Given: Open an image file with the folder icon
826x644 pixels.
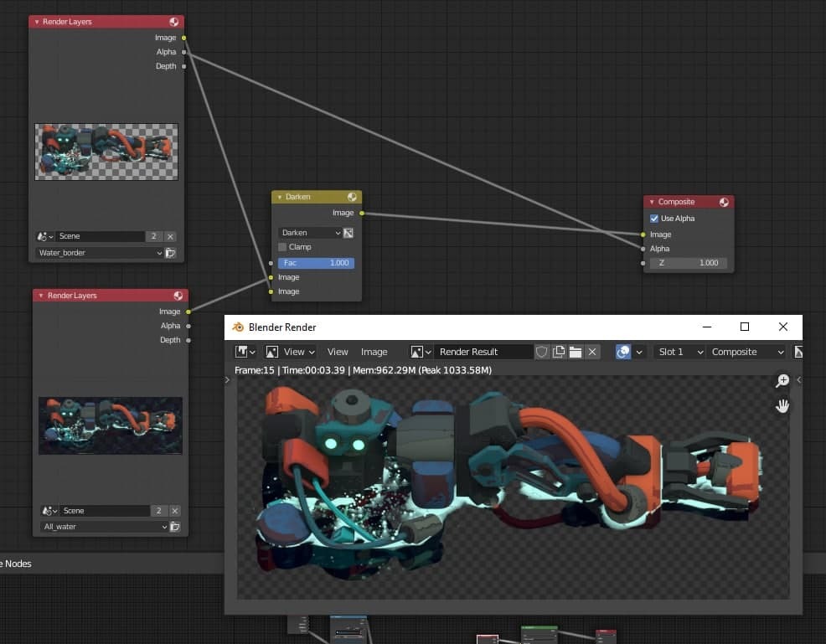Looking at the screenshot, I should pyautogui.click(x=576, y=352).
